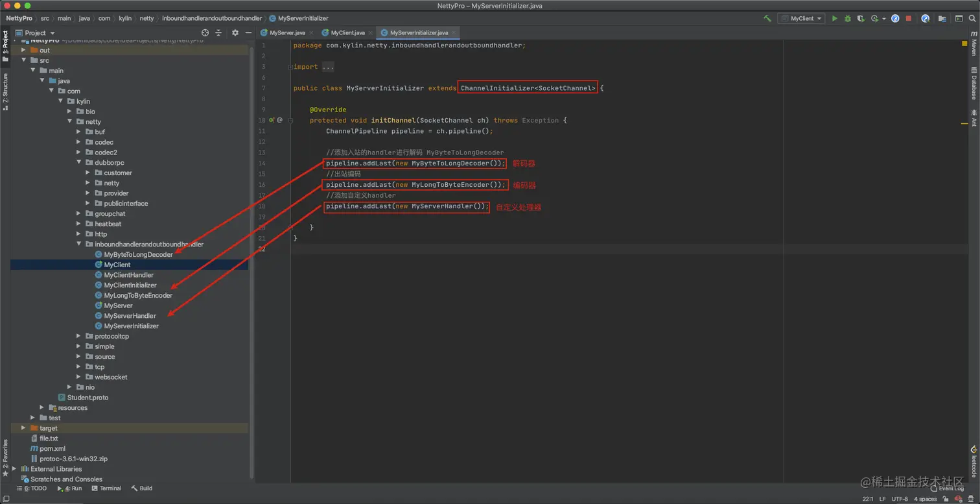
Task: Collapse the dubborpc package
Action: click(x=79, y=162)
